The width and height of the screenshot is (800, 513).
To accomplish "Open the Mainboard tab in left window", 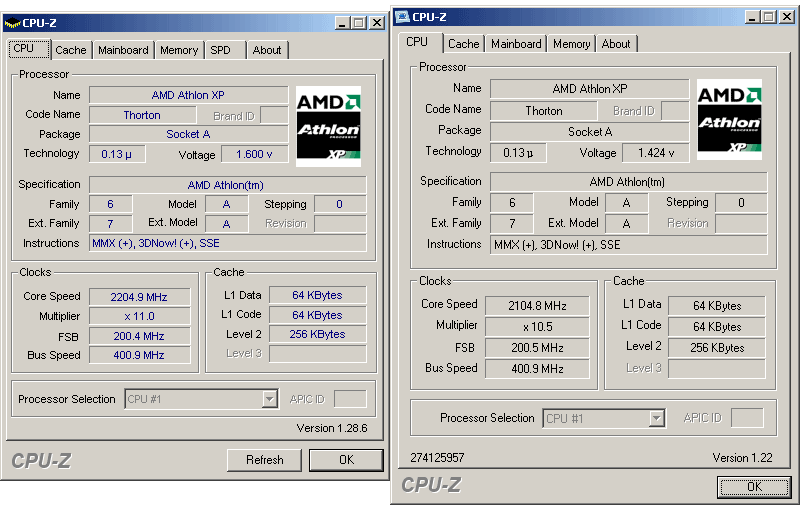I will click(123, 50).
